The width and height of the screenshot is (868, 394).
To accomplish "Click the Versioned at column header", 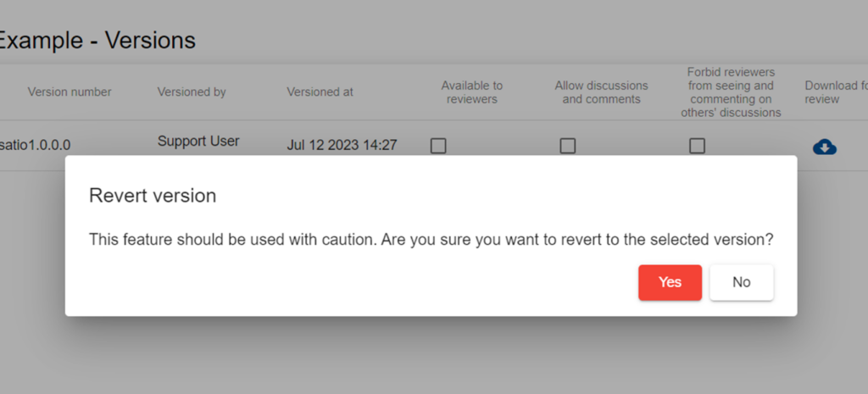I will (x=320, y=92).
